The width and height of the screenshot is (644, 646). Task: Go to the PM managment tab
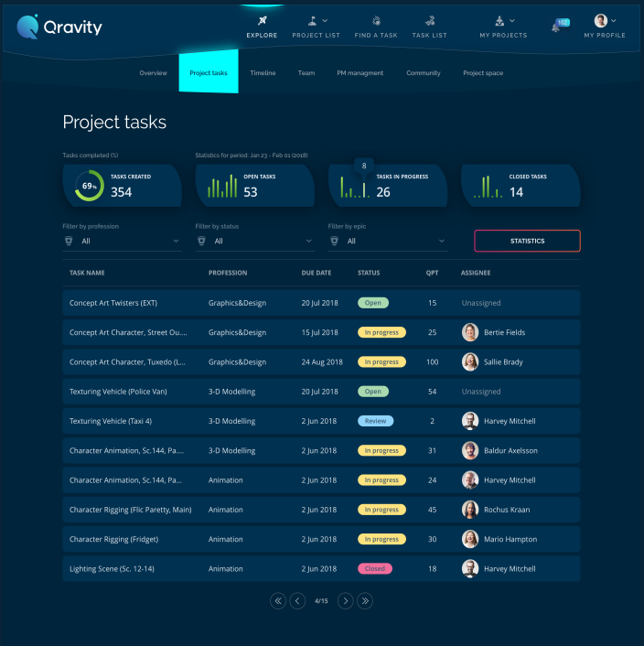(360, 73)
